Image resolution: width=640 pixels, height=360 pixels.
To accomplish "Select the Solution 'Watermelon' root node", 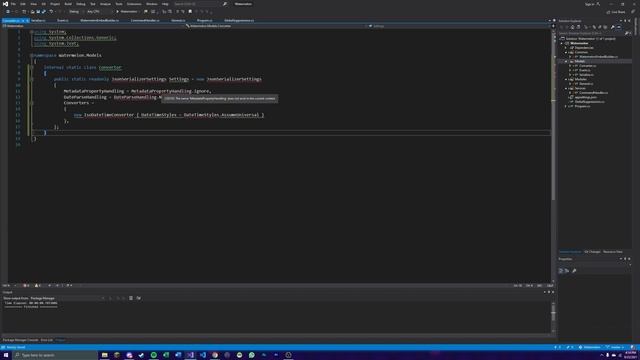I will tap(589, 39).
